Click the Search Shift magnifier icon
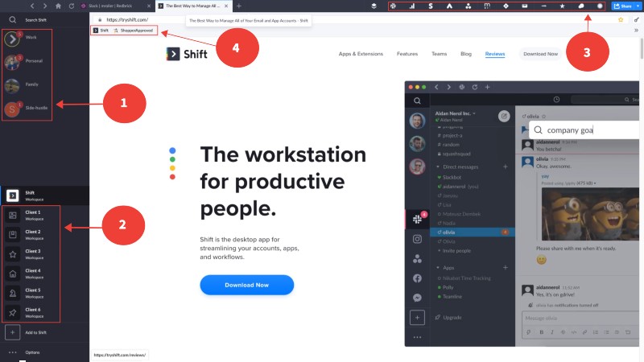 click(13, 19)
